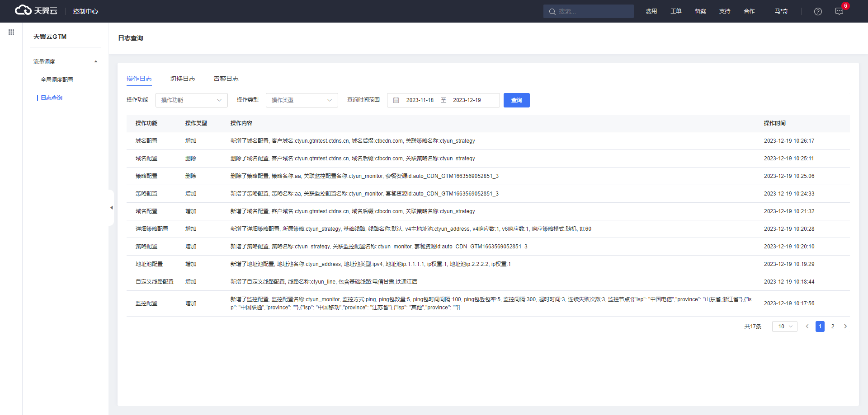The height and width of the screenshot is (415, 868).
Task: Click 删除 in the 10:25:11 row
Action: [x=191, y=159]
